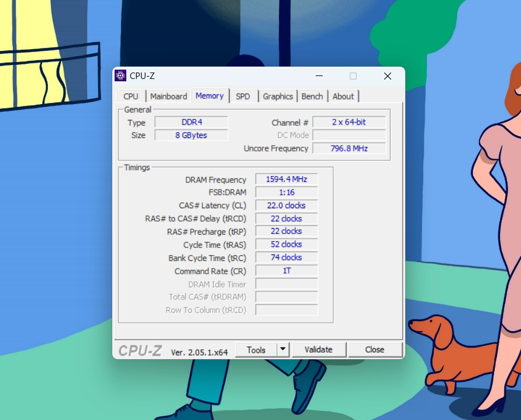521x420 pixels.
Task: Expand the Tools dropdown arrow
Action: pos(283,349)
